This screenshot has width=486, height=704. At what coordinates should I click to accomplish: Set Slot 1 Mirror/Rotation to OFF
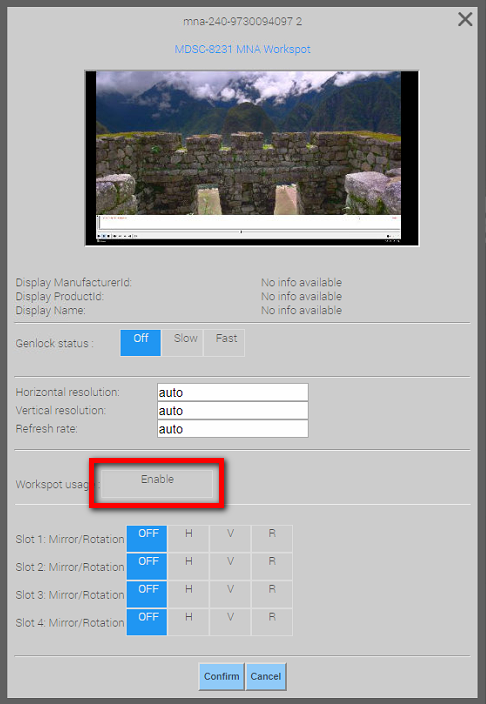[147, 539]
